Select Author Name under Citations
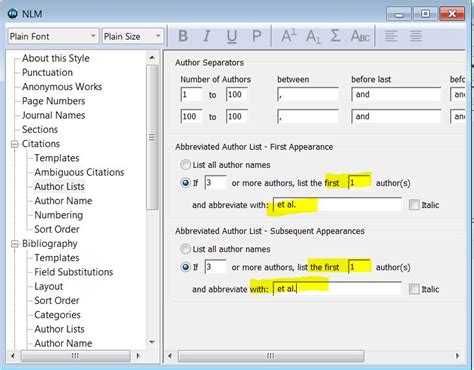The height and width of the screenshot is (370, 474). 63,201
